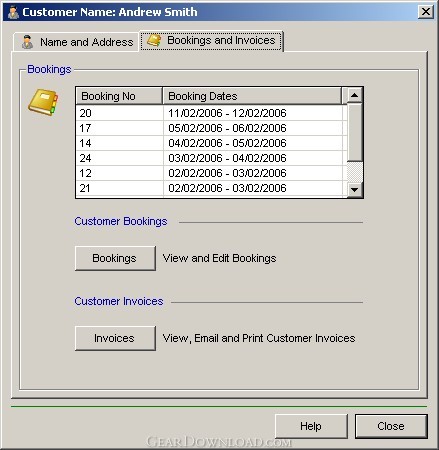
Task: Click the customer icon in title bar
Action: pos(13,12)
